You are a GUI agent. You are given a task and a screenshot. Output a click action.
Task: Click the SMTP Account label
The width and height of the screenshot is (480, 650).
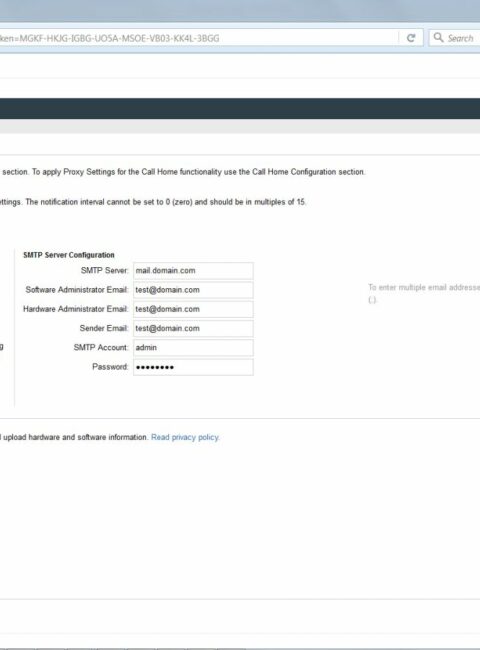click(x=101, y=348)
